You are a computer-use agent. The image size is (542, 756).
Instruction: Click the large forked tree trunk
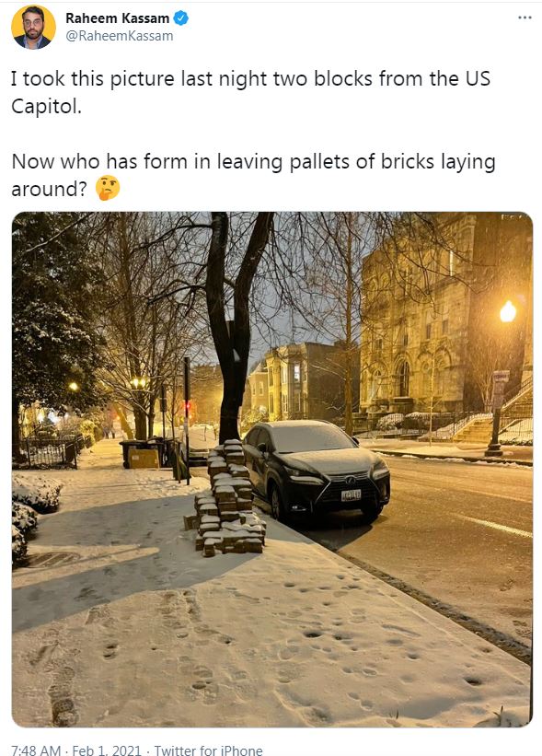[x=233, y=328]
